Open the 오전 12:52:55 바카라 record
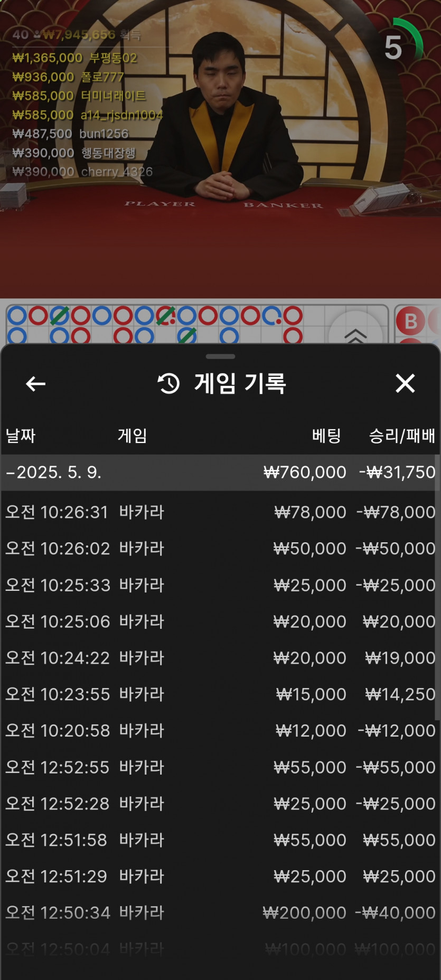The image size is (441, 980). point(220,767)
